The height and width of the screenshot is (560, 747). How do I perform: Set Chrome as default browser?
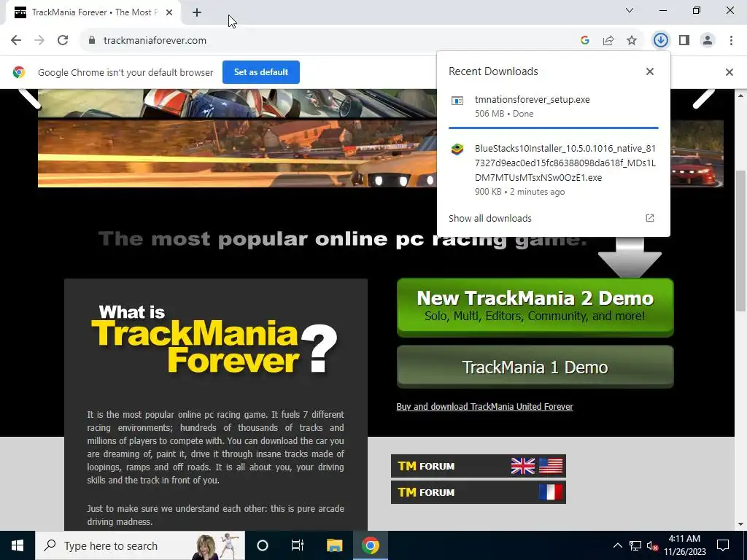pos(261,72)
